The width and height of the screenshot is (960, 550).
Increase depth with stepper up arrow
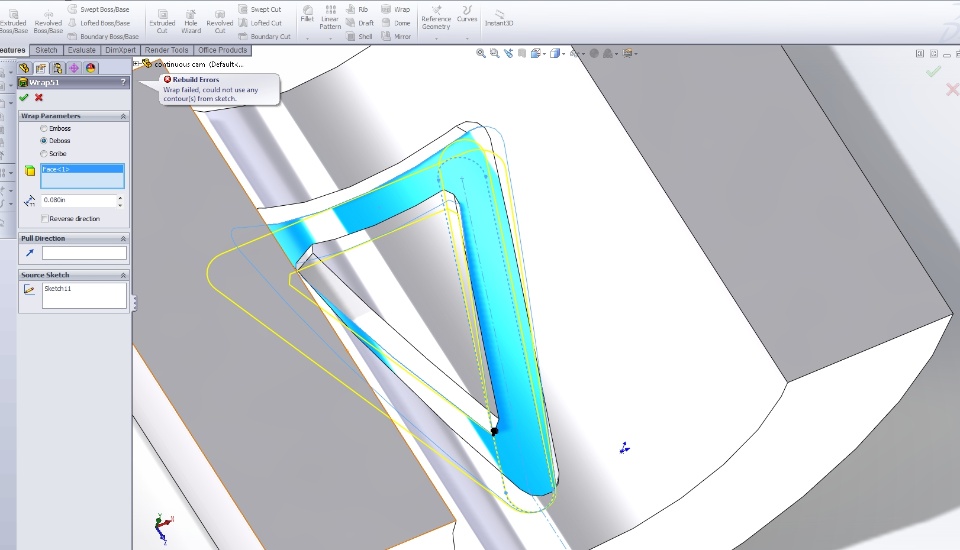(120, 197)
